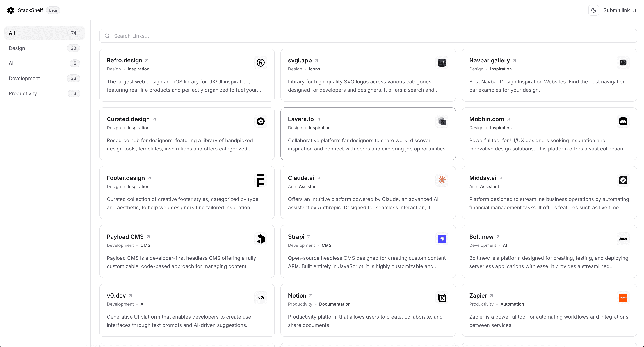This screenshot has width=644, height=347.
Task: Click the Icons tag on svgl.app card
Action: pyautogui.click(x=314, y=69)
